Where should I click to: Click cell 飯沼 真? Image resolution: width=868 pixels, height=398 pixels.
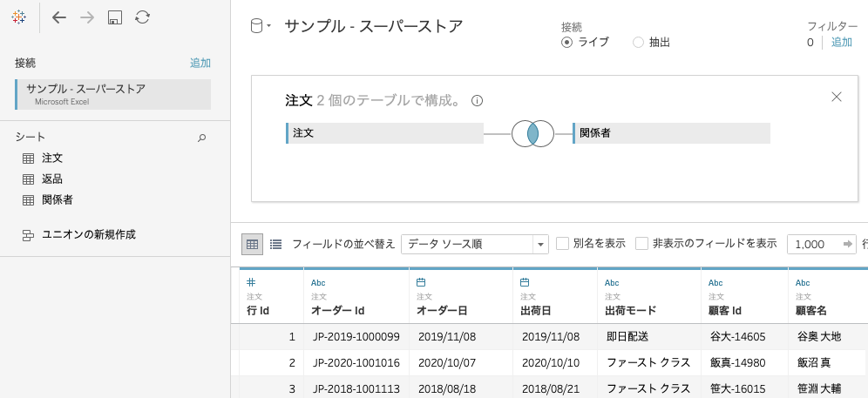[828, 363]
